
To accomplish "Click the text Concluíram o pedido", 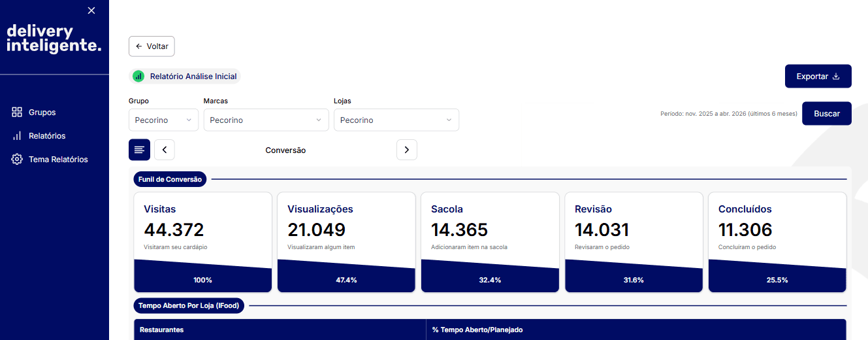I will coord(747,247).
